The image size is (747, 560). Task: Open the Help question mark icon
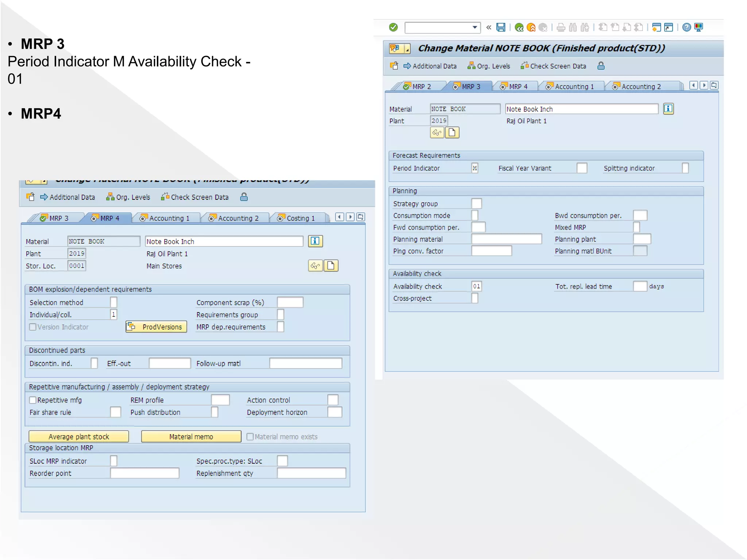[686, 27]
